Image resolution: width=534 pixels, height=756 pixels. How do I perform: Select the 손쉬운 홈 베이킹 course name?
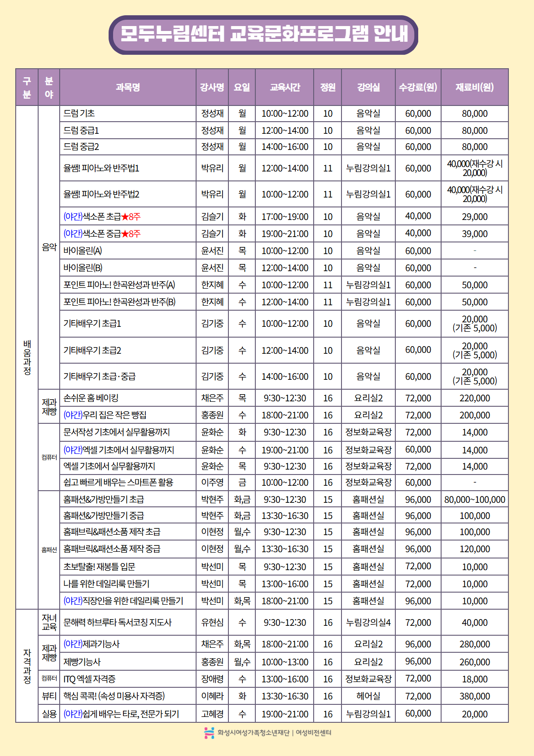[91, 398]
